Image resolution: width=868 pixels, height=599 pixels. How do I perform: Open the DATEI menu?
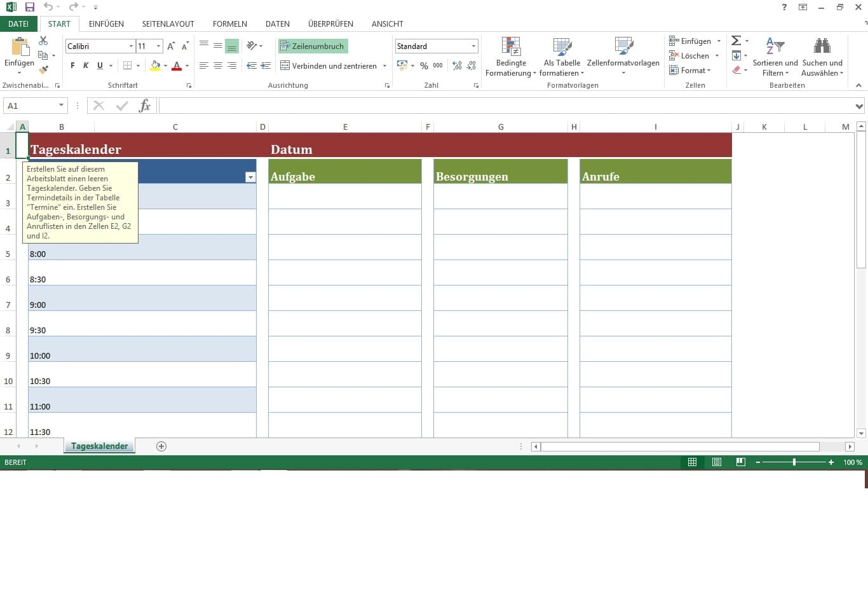18,24
